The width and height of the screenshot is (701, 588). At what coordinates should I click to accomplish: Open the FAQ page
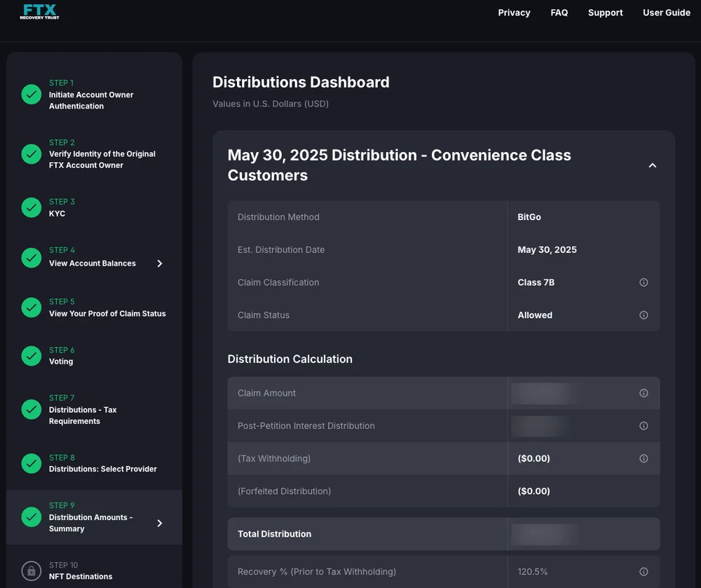click(x=559, y=13)
